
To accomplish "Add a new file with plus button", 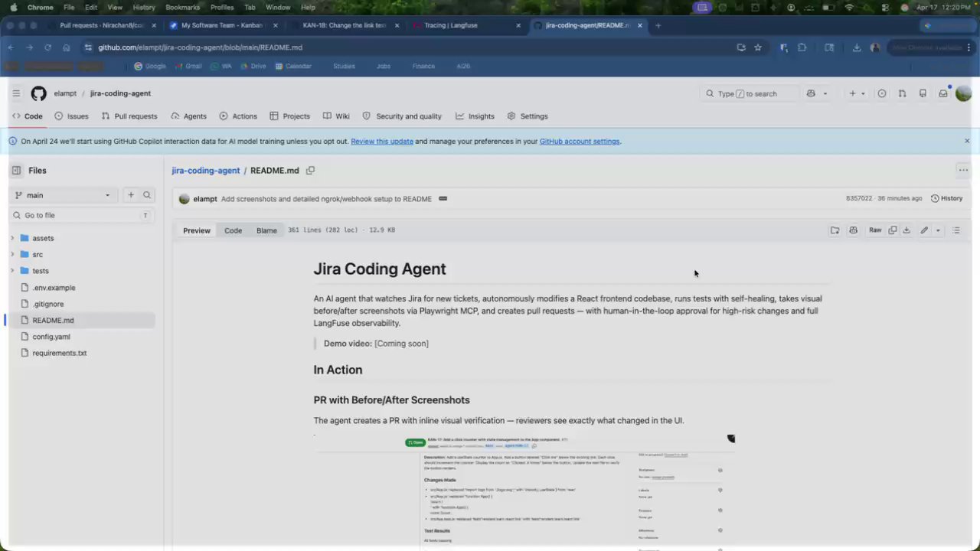I will pos(131,195).
